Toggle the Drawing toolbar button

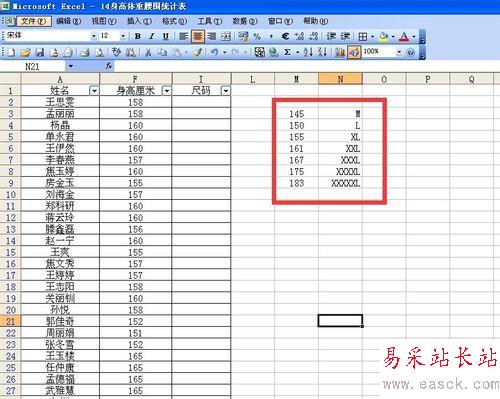pos(354,52)
